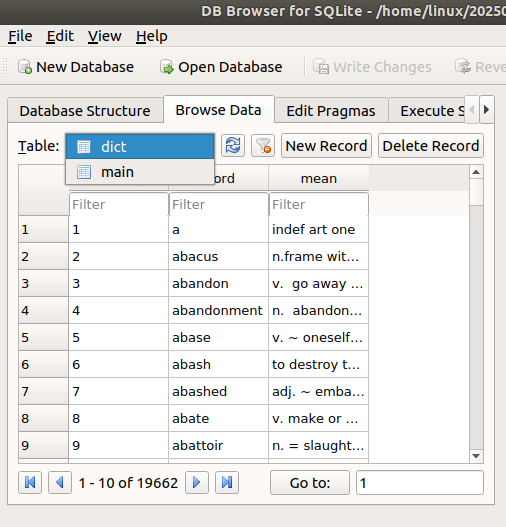The image size is (506, 527).
Task: Click the New Record button
Action: [x=326, y=146]
